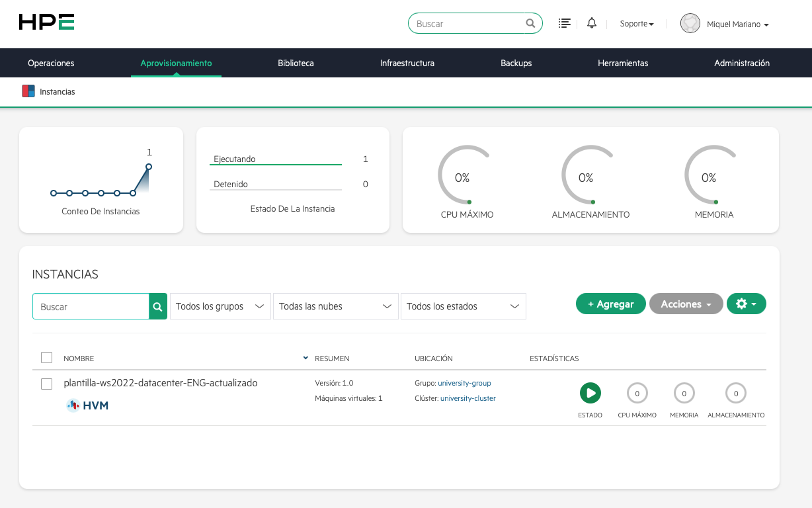The height and width of the screenshot is (508, 812).
Task: Open the Miquel Mariano user menu
Action: 738,24
